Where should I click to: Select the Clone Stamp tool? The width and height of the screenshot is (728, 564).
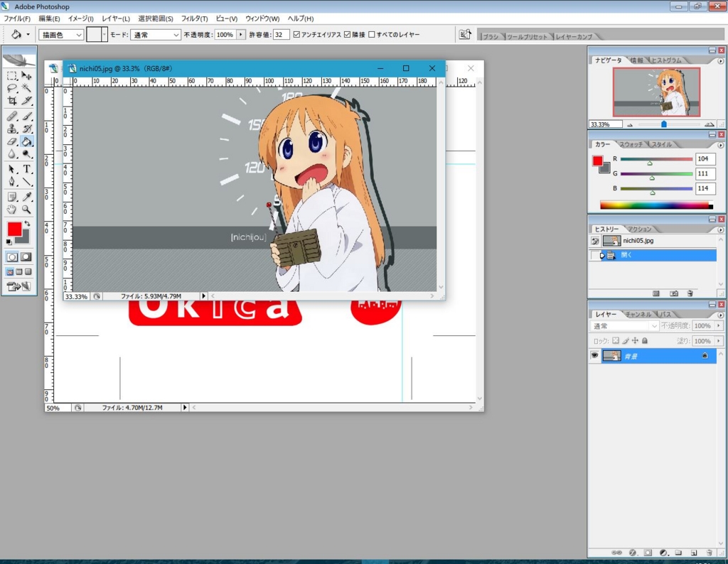pos(12,129)
